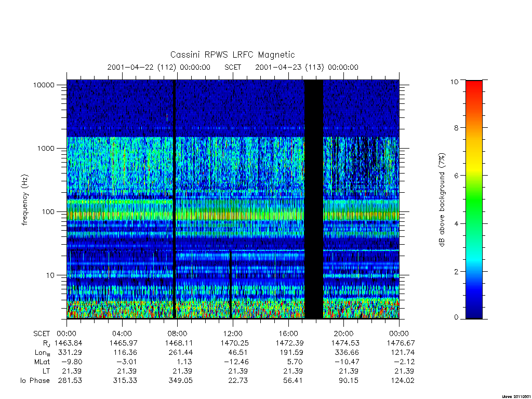Click the wide black data gap near 18:00

[x=313, y=199]
